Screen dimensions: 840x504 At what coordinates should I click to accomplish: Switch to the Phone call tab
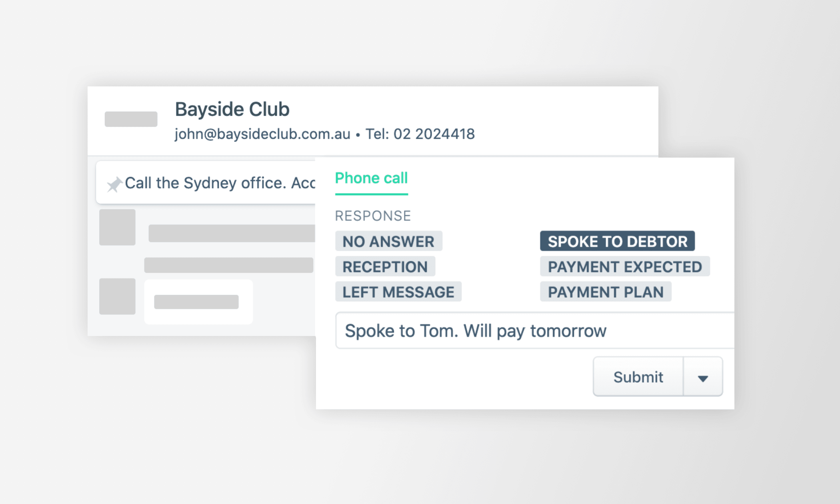[x=372, y=178]
